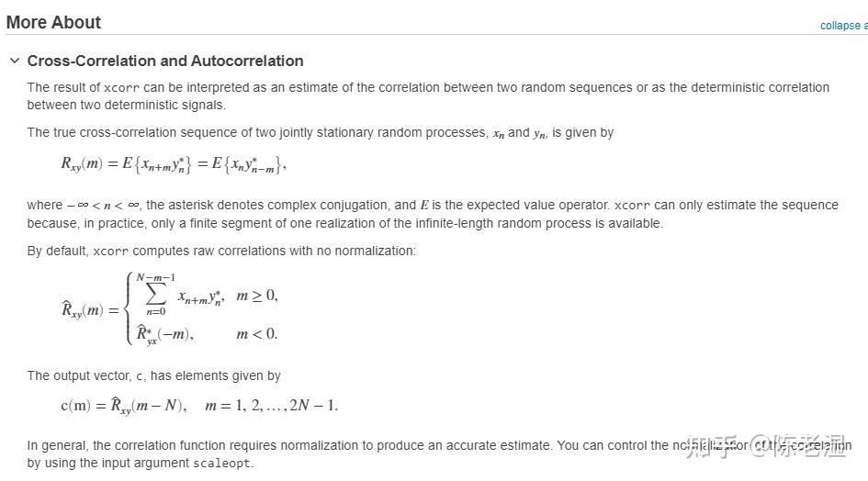Collapse the Cross-Correlation and Autocorrelation chevron
This screenshot has height=481, width=868.
click(x=14, y=61)
